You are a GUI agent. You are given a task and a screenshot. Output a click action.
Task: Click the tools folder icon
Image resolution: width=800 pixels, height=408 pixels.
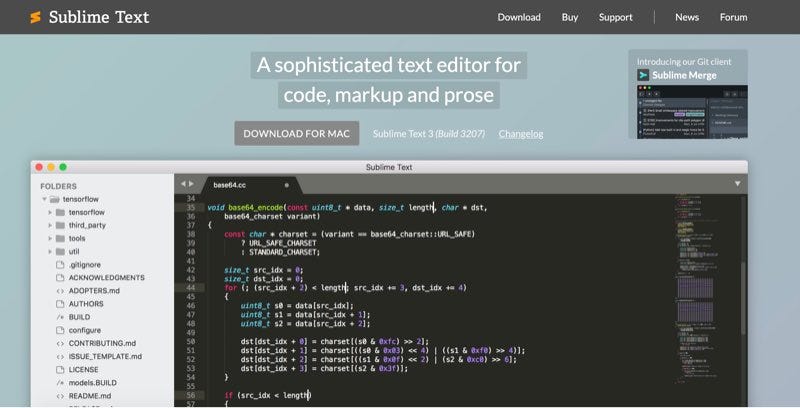(60, 239)
